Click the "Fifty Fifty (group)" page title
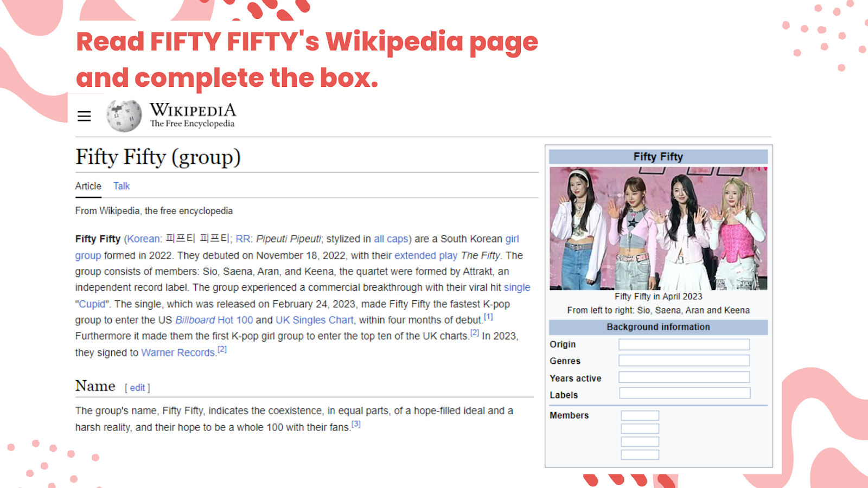This screenshot has height=488, width=868. coord(158,157)
